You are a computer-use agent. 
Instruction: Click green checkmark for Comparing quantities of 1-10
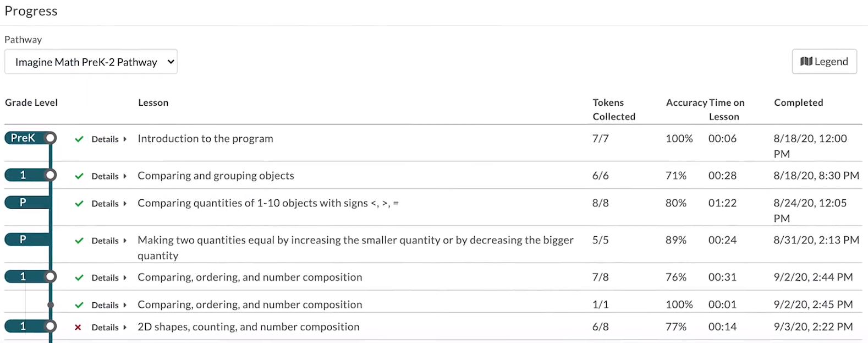point(79,204)
